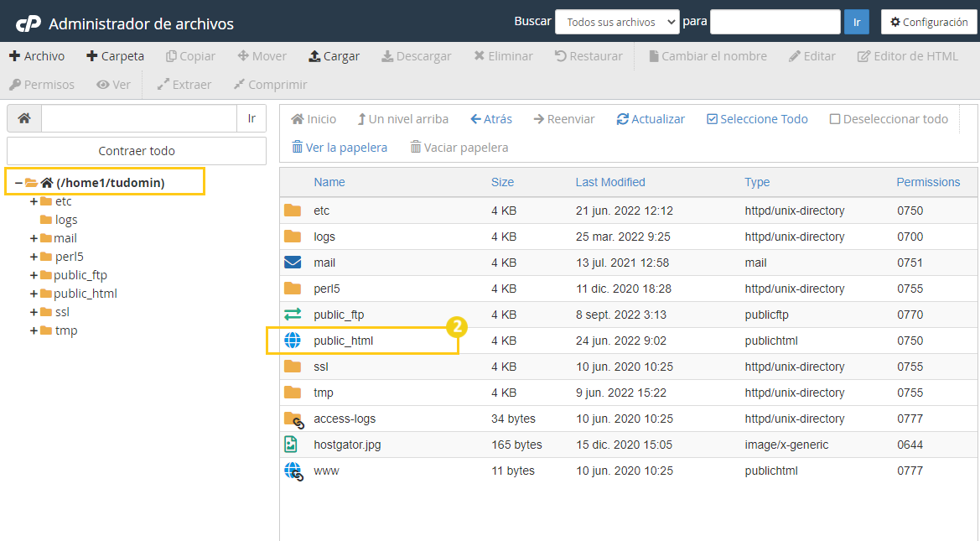Click the Descargar toolbar button
Screen dimensions: 980x541
[417, 56]
